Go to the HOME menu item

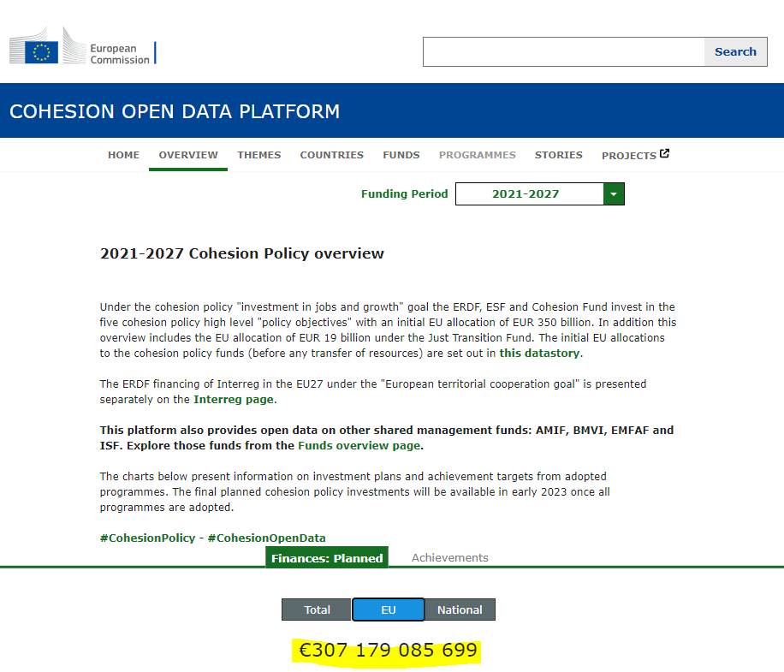coord(123,155)
